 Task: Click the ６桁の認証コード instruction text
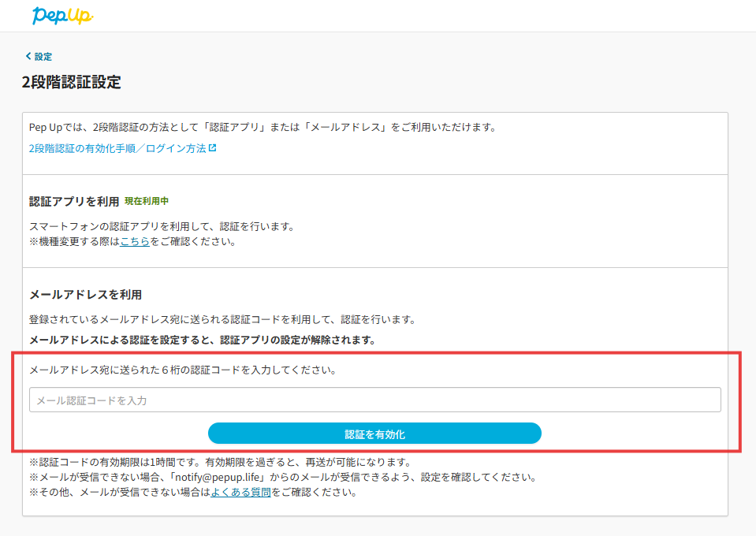[x=183, y=370]
